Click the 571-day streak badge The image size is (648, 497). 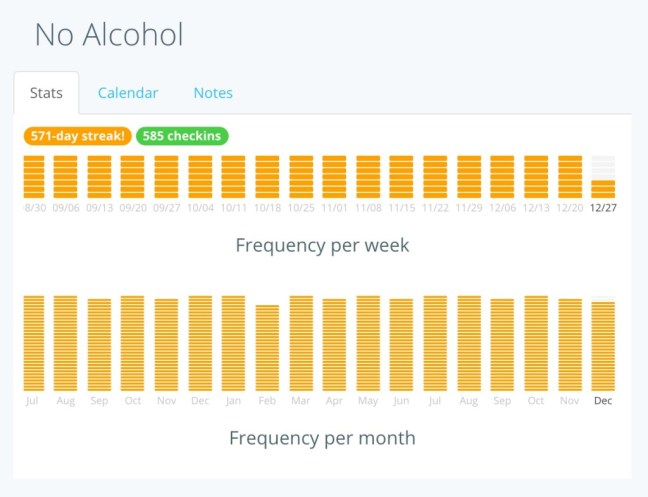coord(77,136)
